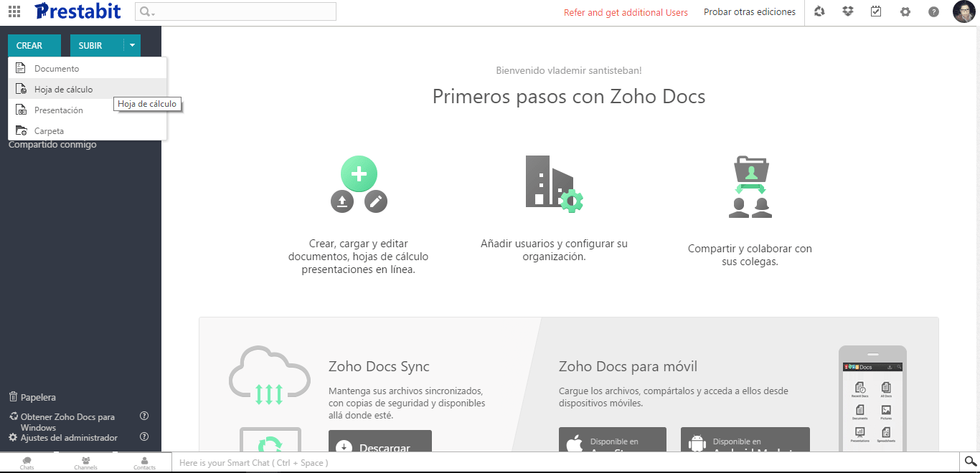Open the apps grid launcher icon
This screenshot has width=980, height=473.
coord(14,11)
